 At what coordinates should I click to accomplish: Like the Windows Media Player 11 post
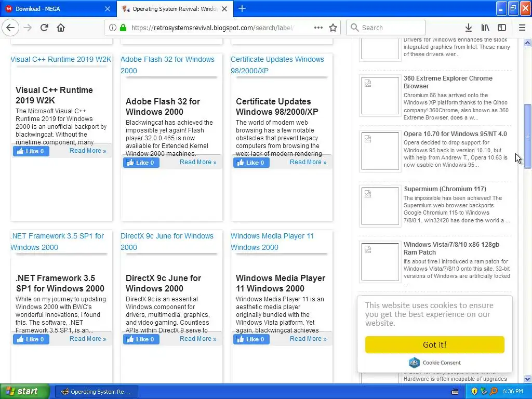(251, 339)
